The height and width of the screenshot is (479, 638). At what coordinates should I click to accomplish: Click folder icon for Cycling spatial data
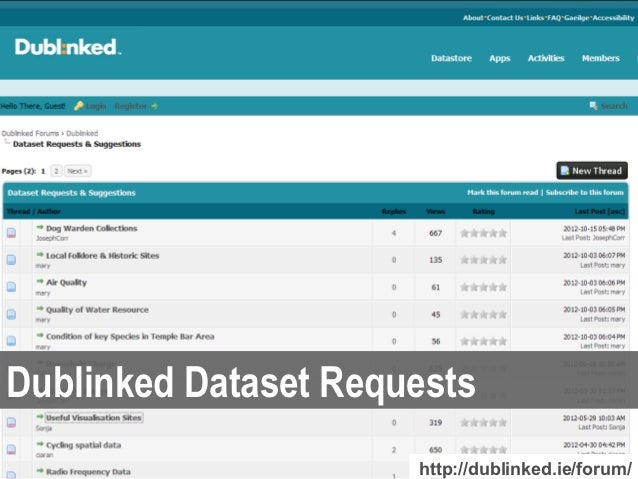click(x=11, y=449)
